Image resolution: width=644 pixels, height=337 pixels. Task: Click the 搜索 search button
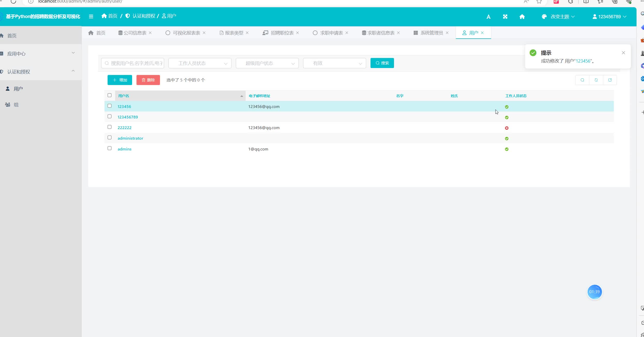click(382, 63)
